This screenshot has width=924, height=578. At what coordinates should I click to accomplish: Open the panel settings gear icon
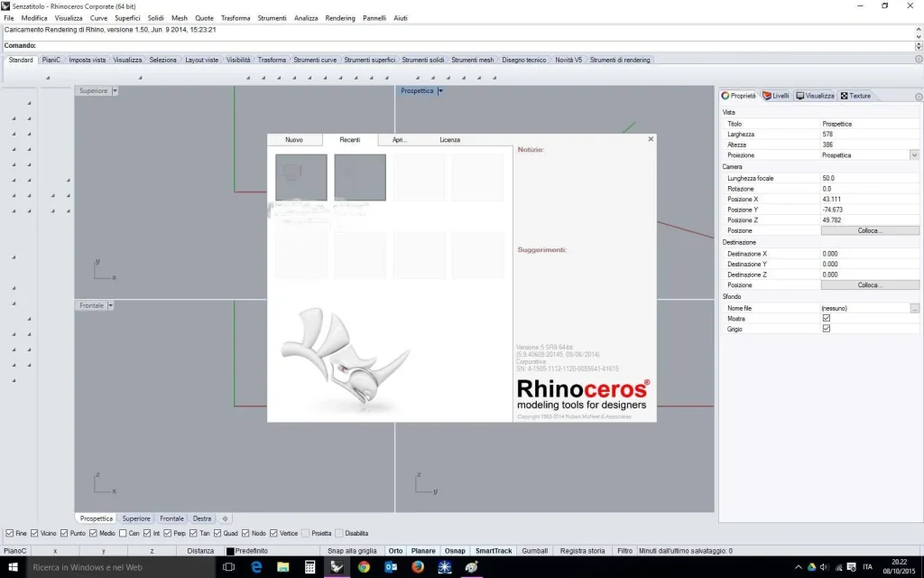point(919,96)
